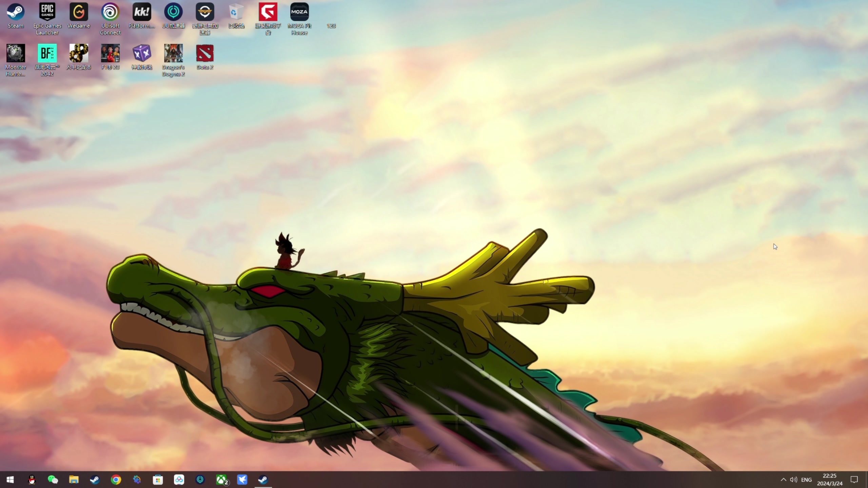Switch the ENG input language indicator

tap(806, 480)
